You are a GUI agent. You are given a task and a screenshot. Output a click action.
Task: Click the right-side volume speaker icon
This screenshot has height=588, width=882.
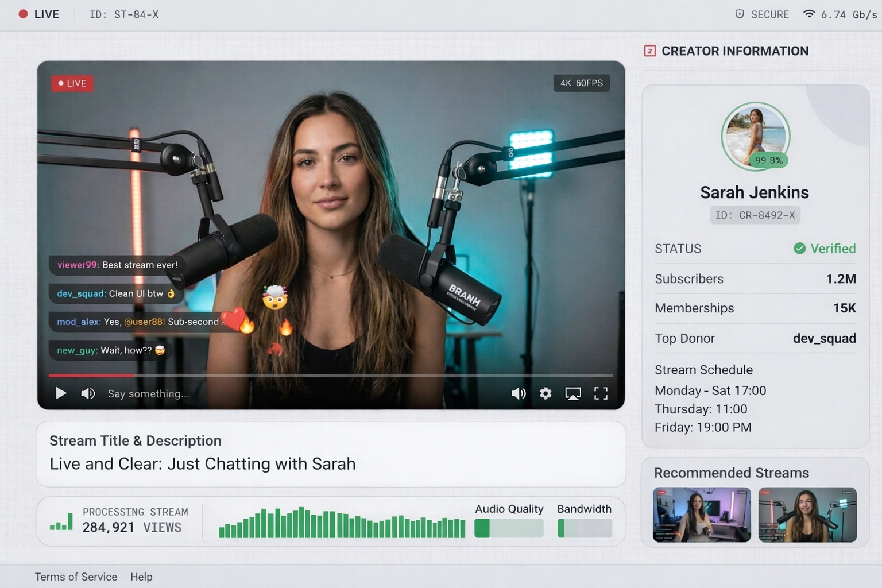(x=519, y=393)
